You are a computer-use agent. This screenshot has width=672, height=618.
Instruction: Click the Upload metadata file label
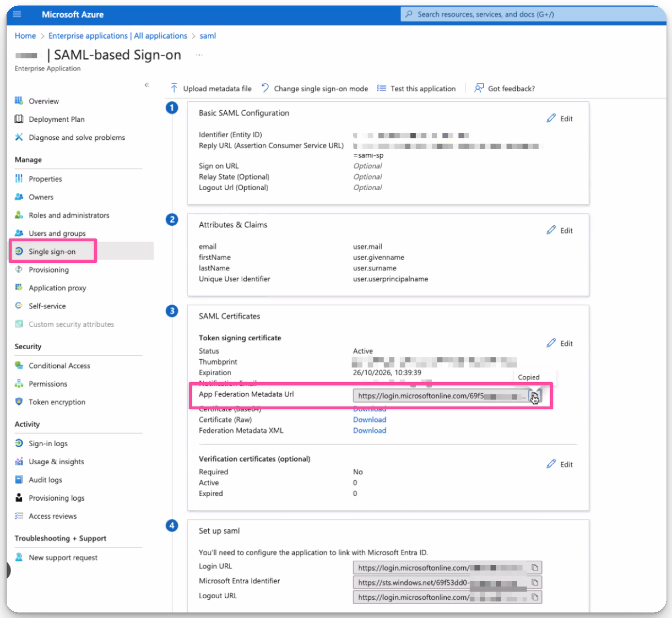click(x=217, y=89)
